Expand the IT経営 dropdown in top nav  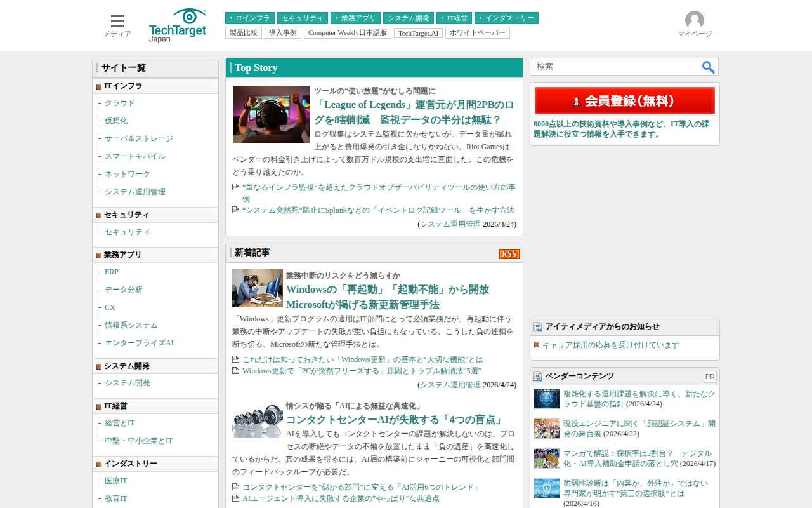pyautogui.click(x=454, y=18)
